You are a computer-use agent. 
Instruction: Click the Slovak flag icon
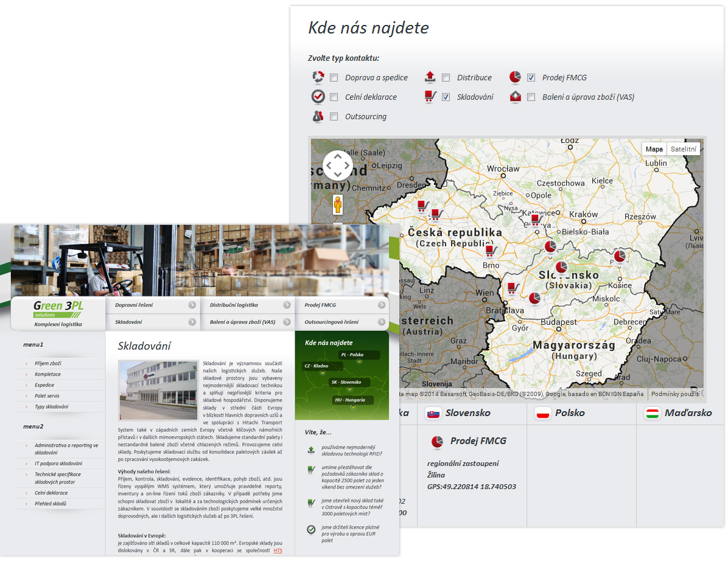tap(433, 413)
